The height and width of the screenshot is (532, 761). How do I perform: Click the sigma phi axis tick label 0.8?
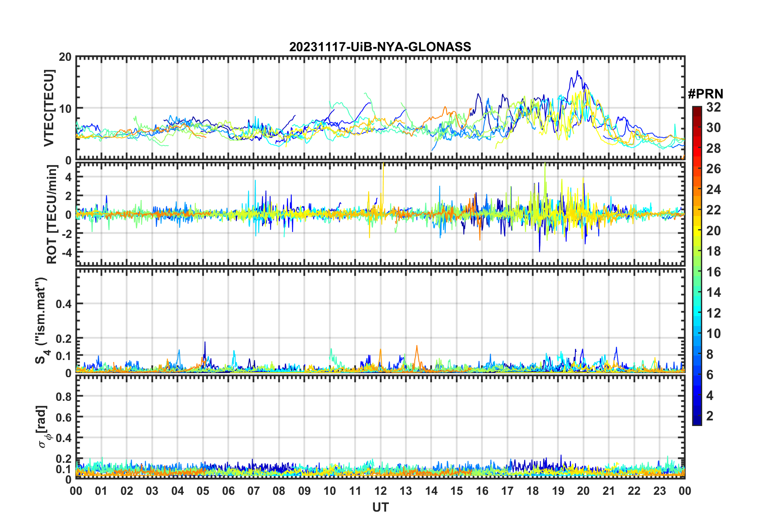point(64,396)
